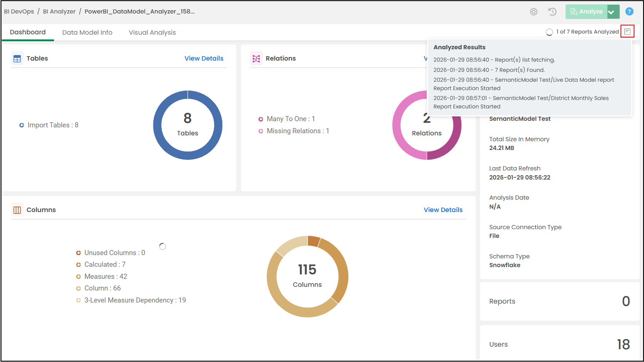This screenshot has width=644, height=362.
Task: Toggle the Analyzed Results log icon
Action: (628, 31)
